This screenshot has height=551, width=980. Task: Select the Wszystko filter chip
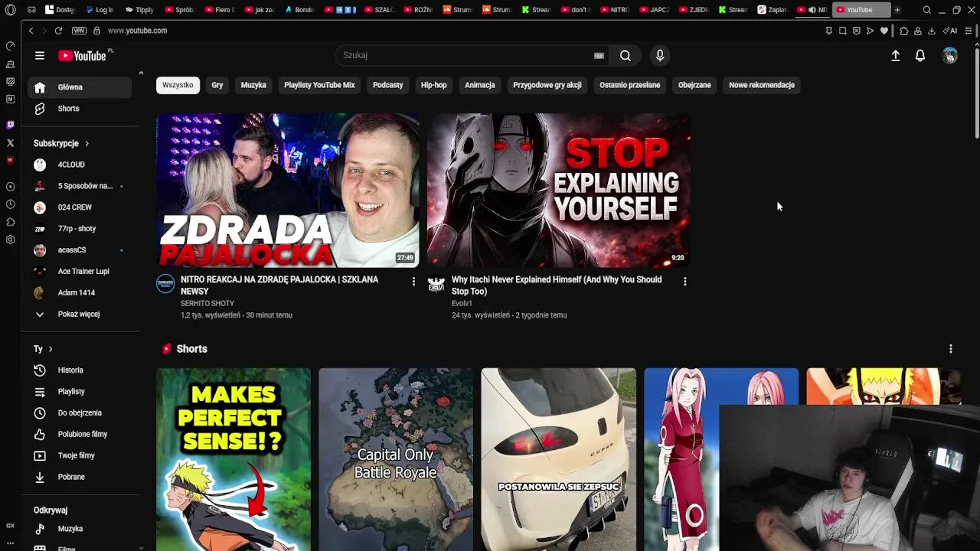coord(178,85)
